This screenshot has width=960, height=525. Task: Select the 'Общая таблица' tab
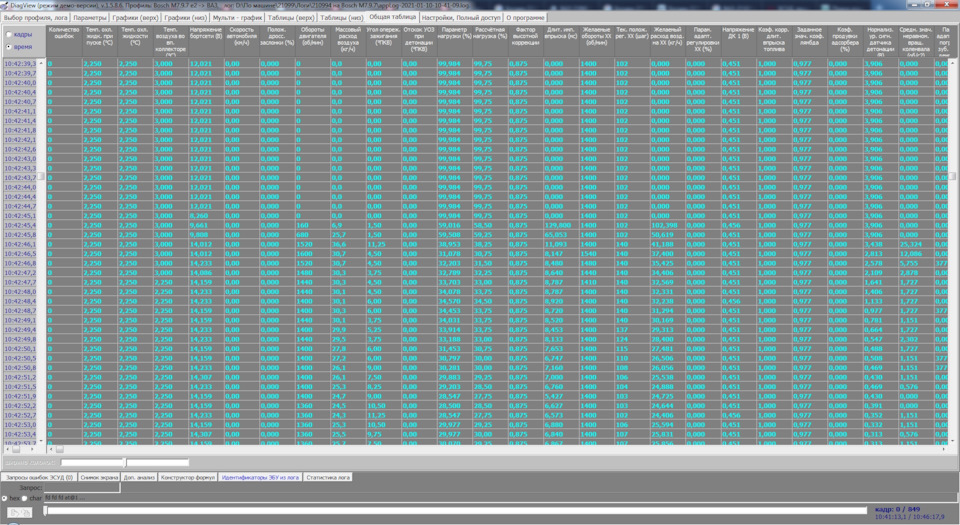[x=392, y=17]
